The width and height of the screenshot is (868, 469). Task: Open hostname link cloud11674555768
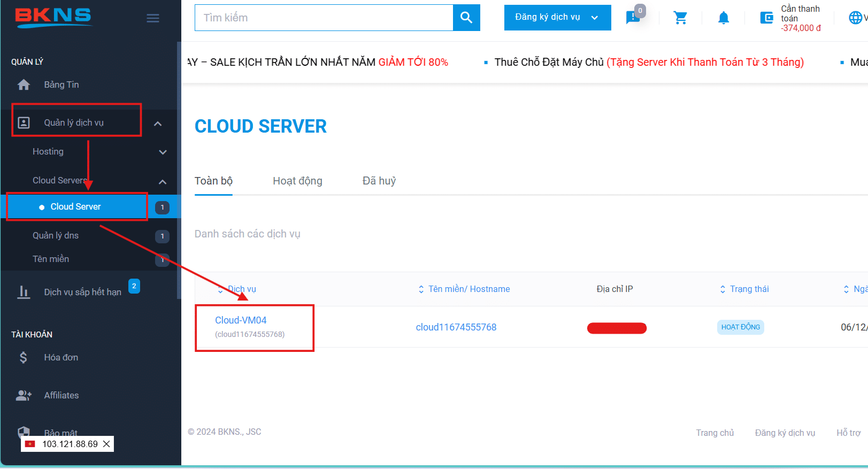pos(456,327)
